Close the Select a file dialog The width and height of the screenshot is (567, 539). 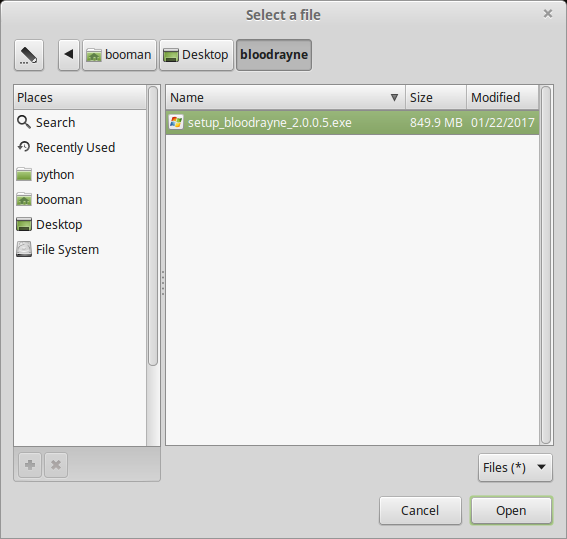tap(548, 14)
